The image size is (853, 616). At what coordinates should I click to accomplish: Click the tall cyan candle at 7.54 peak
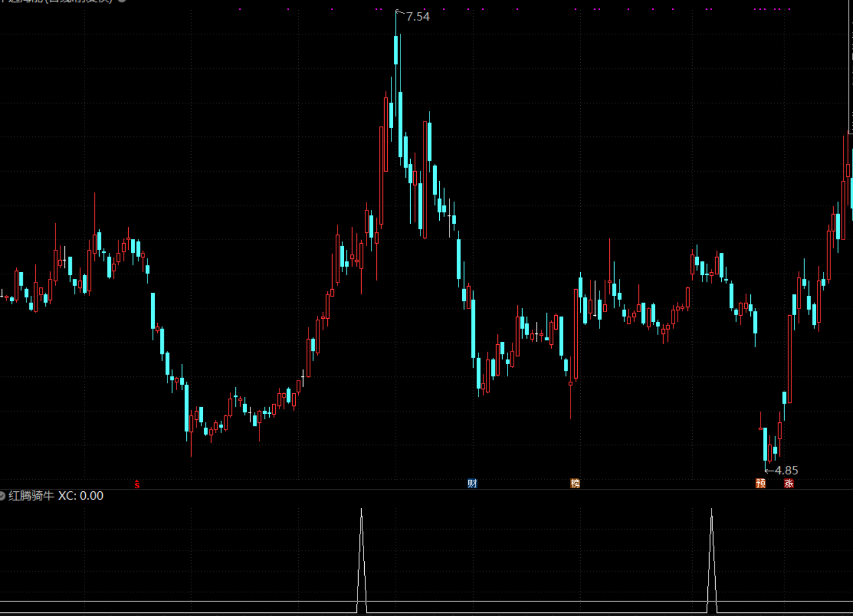(396, 50)
